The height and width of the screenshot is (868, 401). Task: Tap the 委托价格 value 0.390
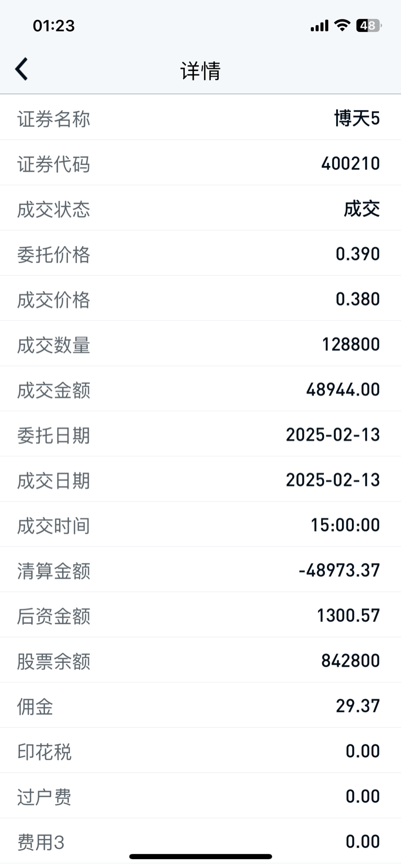[x=358, y=254]
